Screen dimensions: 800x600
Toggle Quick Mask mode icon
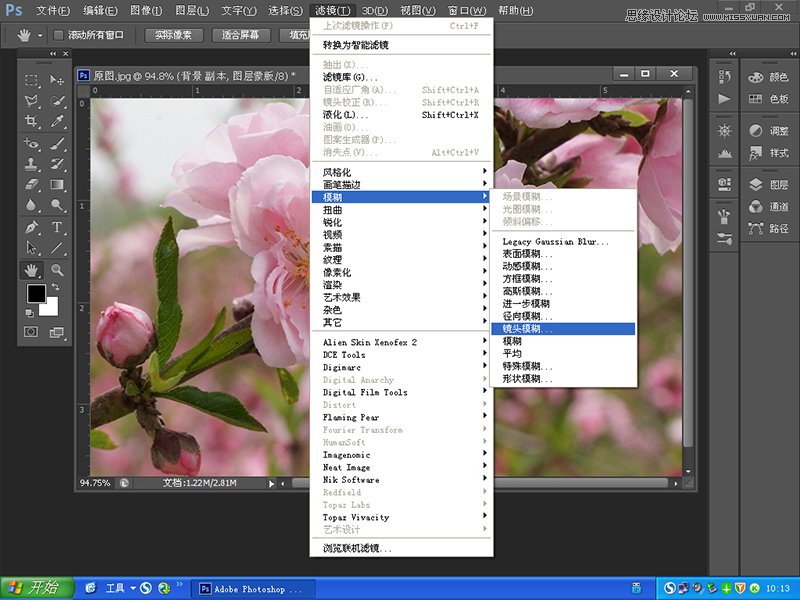pos(31,332)
